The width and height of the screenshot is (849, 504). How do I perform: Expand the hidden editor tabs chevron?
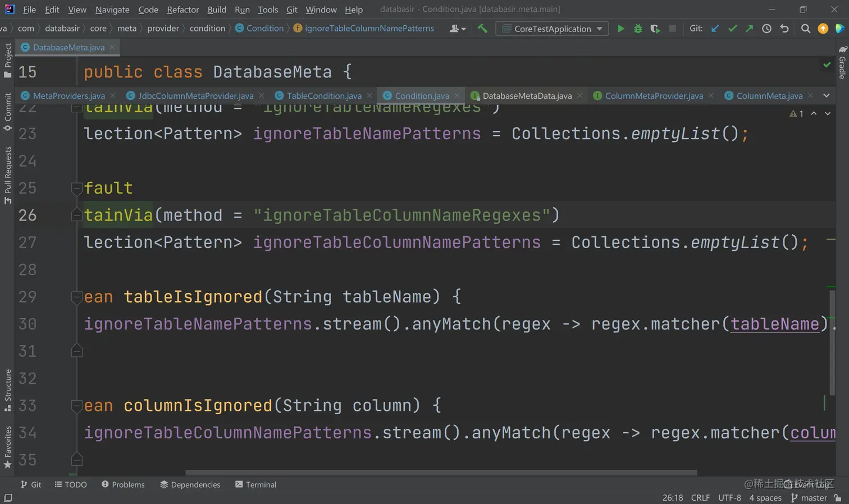coord(826,96)
